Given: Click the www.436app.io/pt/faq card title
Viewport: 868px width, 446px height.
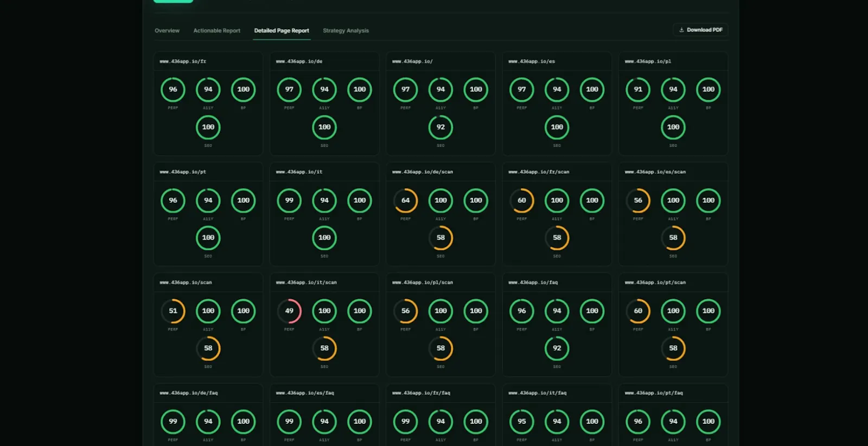Looking at the screenshot, I should click(x=654, y=393).
